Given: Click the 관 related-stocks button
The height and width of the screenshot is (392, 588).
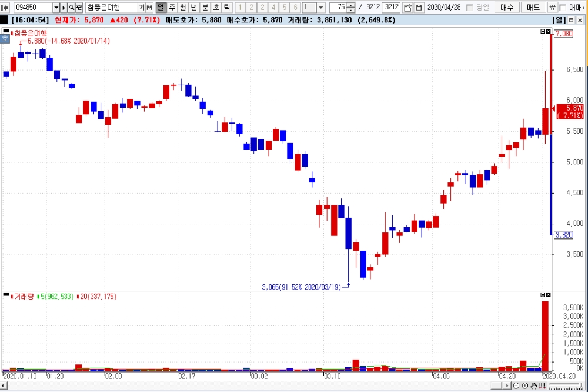Looking at the screenshot, I should [x=79, y=7].
